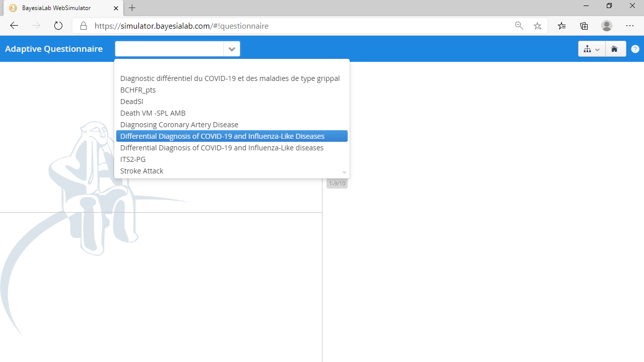Collapse the questionnaire combo box chevron
644x362 pixels.
(231, 49)
